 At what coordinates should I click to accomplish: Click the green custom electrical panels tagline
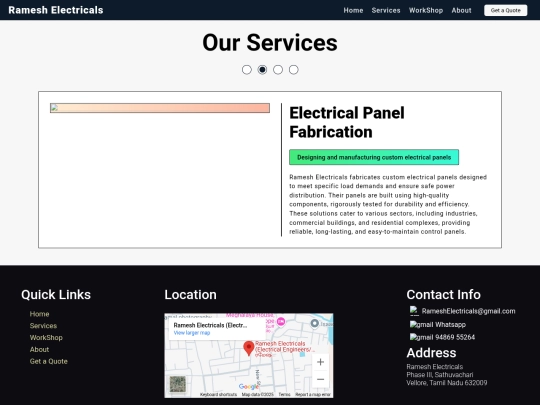pos(374,157)
